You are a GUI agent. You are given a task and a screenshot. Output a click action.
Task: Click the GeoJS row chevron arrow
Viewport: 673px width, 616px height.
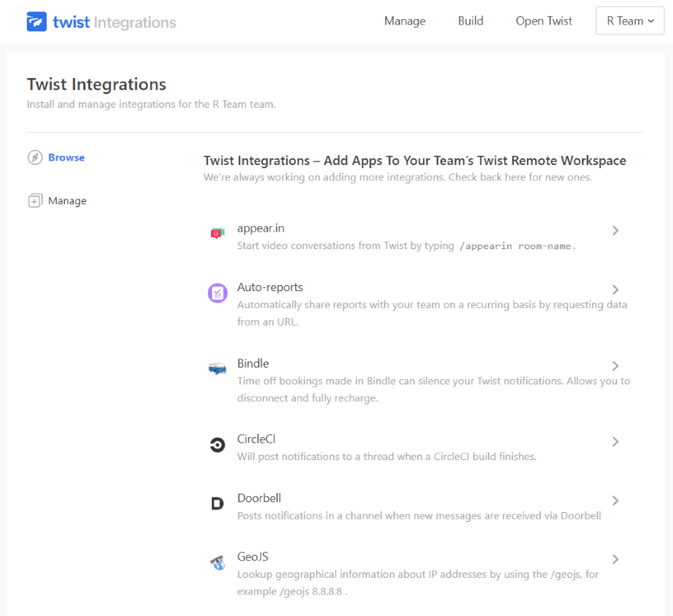click(x=615, y=559)
